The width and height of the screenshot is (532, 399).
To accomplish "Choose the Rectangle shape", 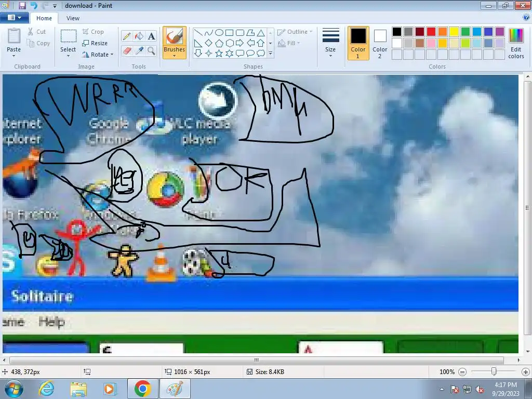I will (x=229, y=33).
